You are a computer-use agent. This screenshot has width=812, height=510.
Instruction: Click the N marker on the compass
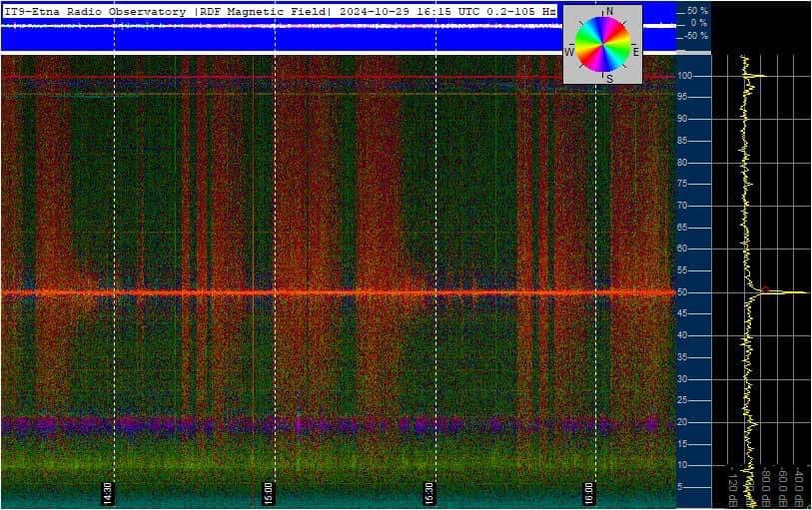click(609, 11)
